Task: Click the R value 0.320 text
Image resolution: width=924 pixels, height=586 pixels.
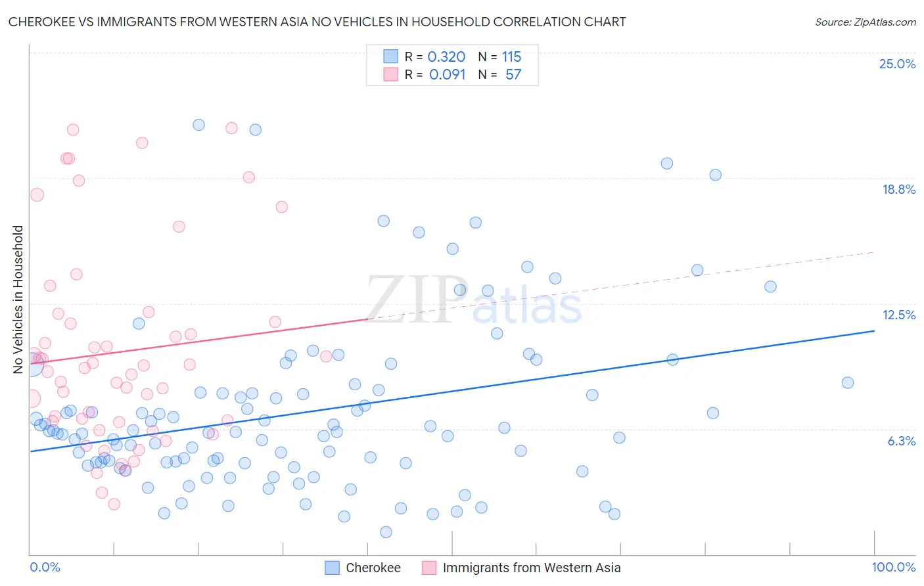Action: pyautogui.click(x=446, y=56)
